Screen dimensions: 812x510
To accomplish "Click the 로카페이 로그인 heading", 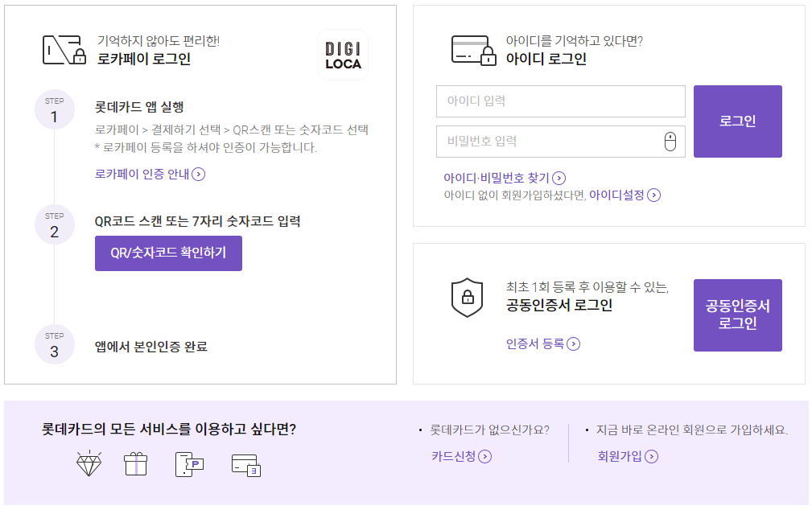I will [144, 59].
